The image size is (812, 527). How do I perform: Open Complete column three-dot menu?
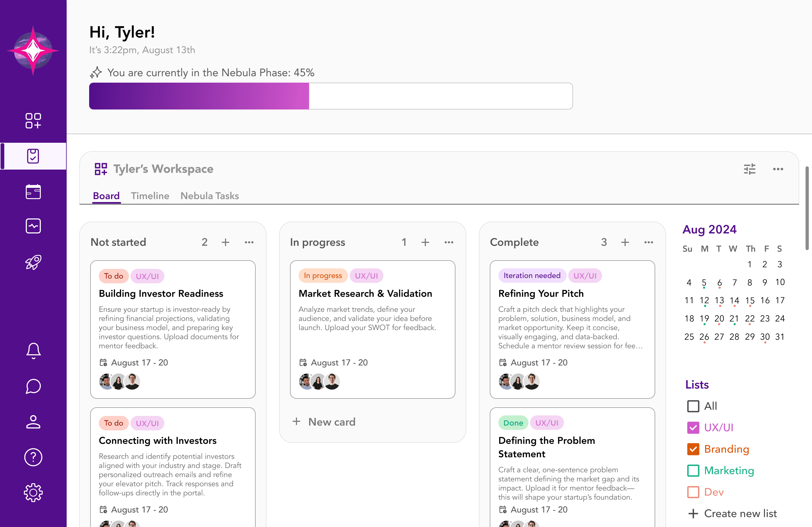tap(648, 242)
